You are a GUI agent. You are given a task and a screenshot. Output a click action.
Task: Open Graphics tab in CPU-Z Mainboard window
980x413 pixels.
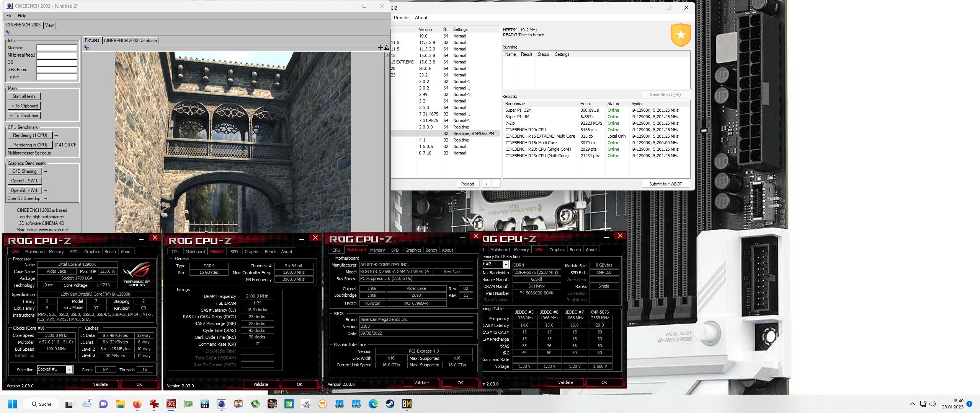click(x=413, y=250)
